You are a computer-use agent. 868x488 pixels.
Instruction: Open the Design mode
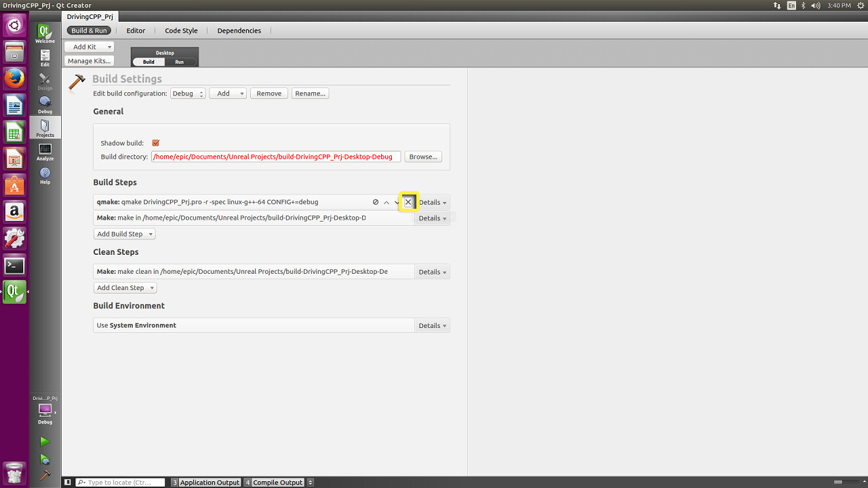[x=45, y=81]
